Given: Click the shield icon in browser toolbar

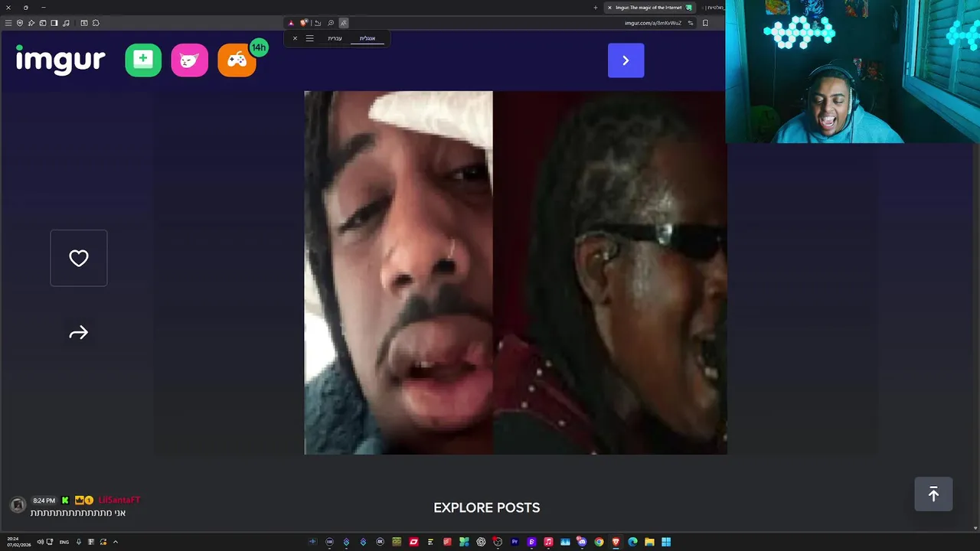Looking at the screenshot, I should click(x=20, y=23).
